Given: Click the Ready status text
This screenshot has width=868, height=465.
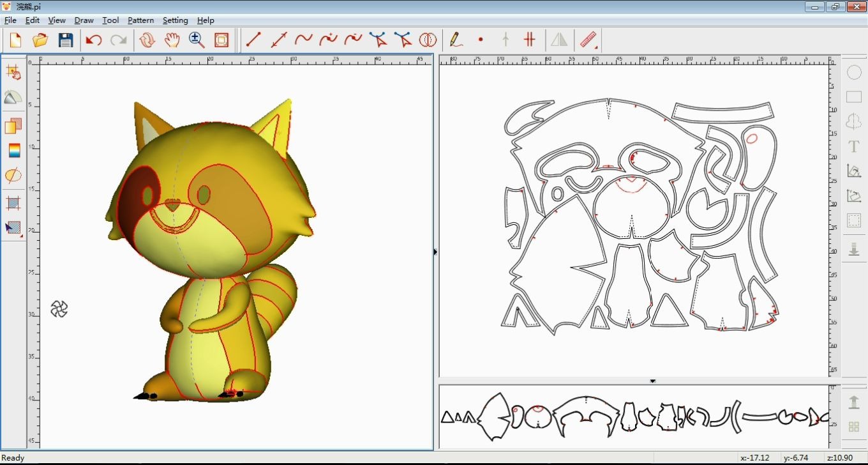Looking at the screenshot, I should pos(13,457).
